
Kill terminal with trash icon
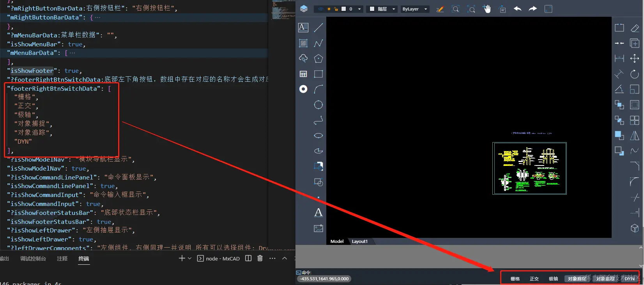pos(260,258)
